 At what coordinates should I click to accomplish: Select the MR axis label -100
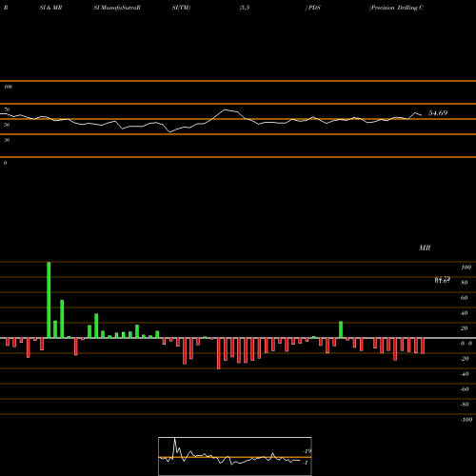pyautogui.click(x=466, y=420)
